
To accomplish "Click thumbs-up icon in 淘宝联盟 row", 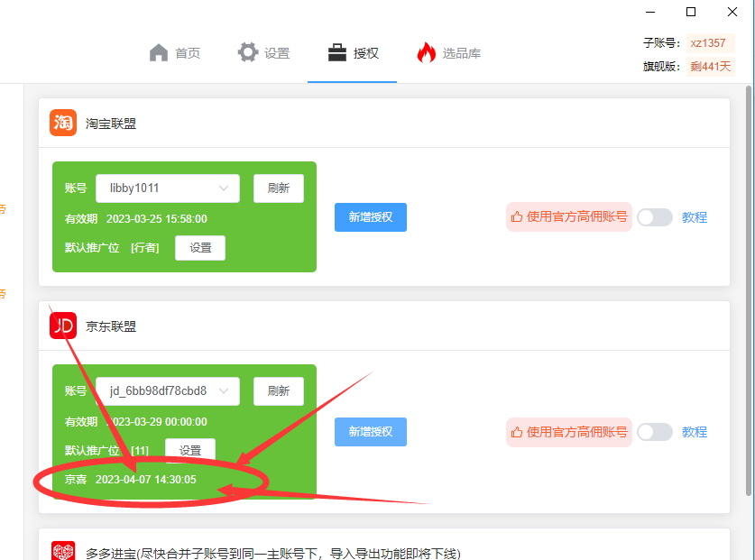I will point(517,216).
